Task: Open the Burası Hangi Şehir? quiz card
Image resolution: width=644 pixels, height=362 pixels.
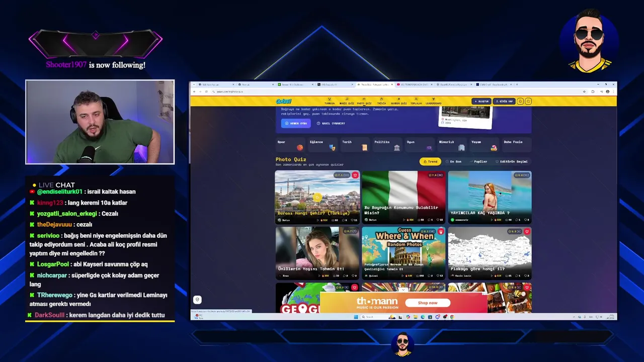Action: 317,197
